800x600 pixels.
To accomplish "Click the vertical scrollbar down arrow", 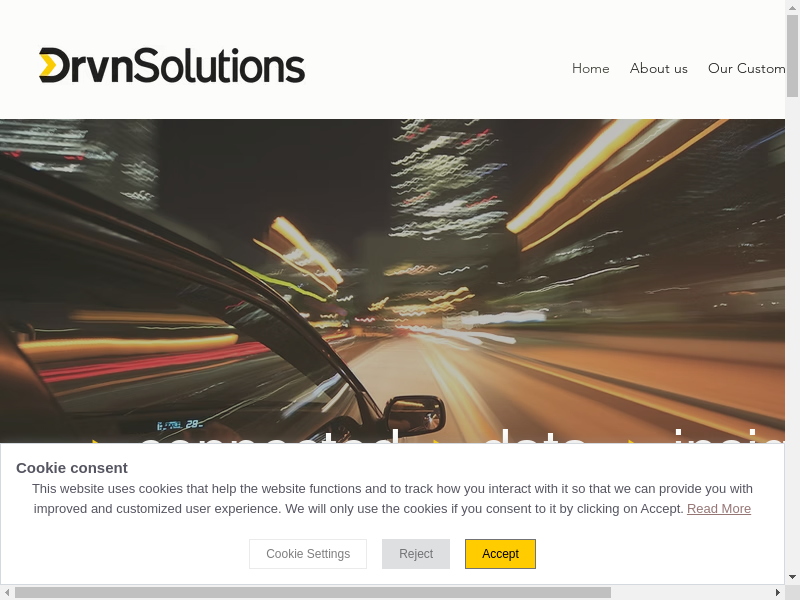I will (x=792, y=577).
